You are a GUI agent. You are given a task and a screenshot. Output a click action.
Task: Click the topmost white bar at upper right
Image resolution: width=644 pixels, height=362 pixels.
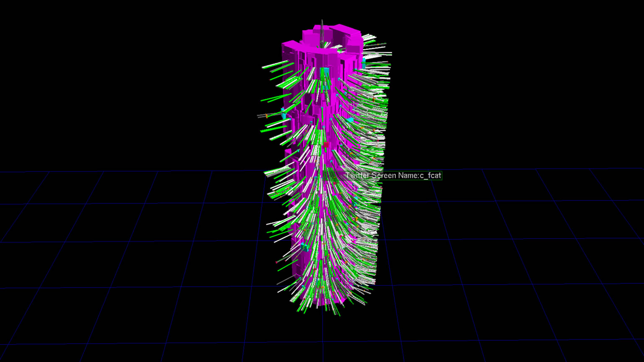369,36
